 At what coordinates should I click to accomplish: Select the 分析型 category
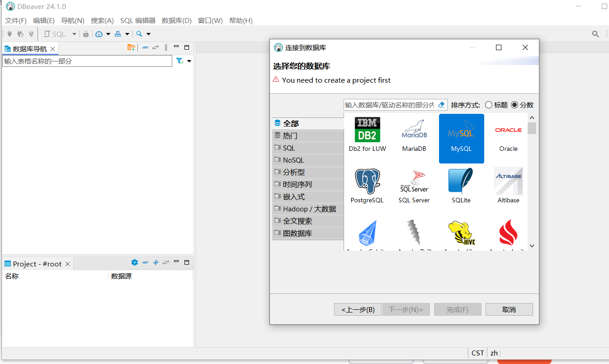[x=308, y=172]
